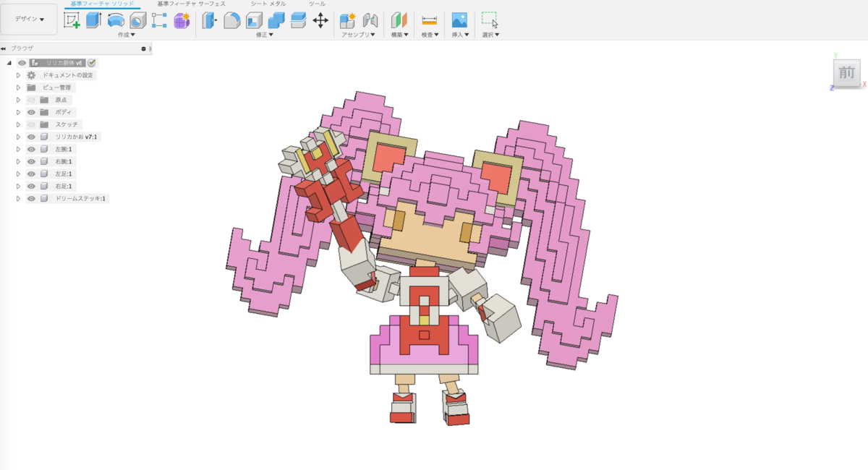Click the gear icon of ドキュメントの設定

(x=31, y=75)
